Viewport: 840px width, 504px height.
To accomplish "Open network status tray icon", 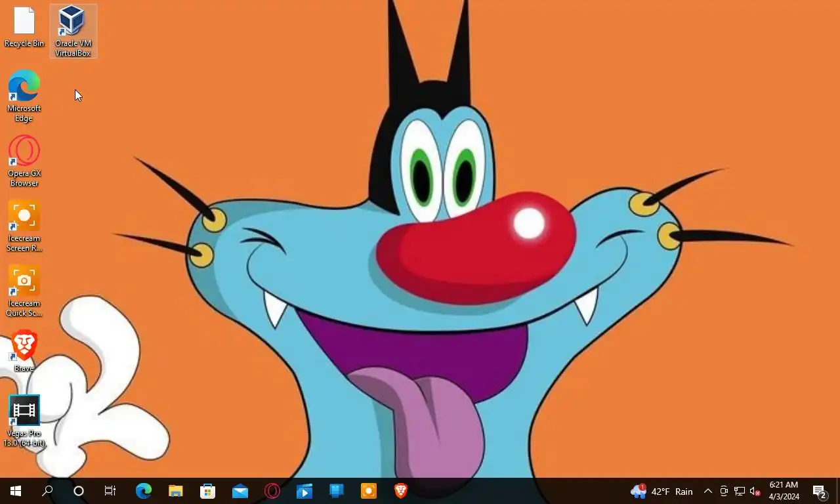I will pos(740,491).
